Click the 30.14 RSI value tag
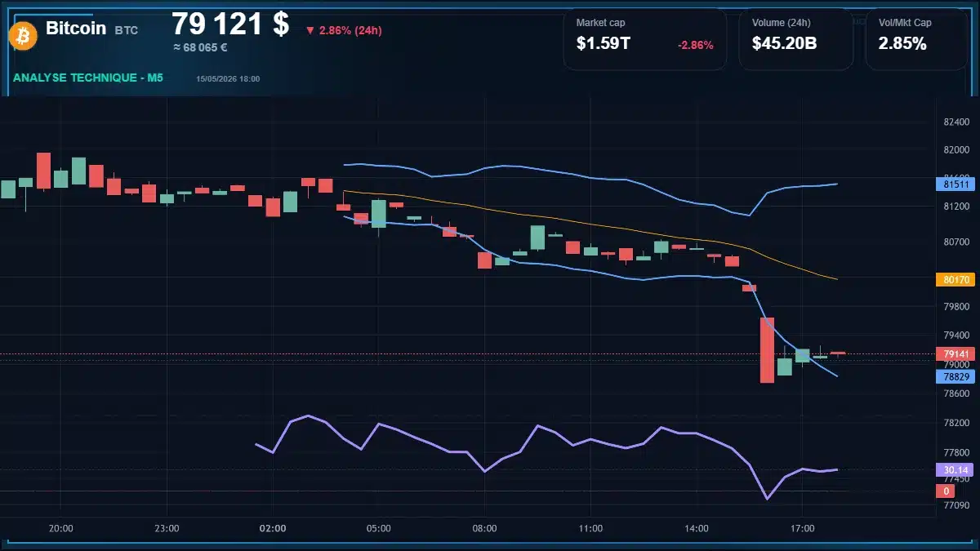This screenshot has height=551, width=980. click(x=955, y=470)
